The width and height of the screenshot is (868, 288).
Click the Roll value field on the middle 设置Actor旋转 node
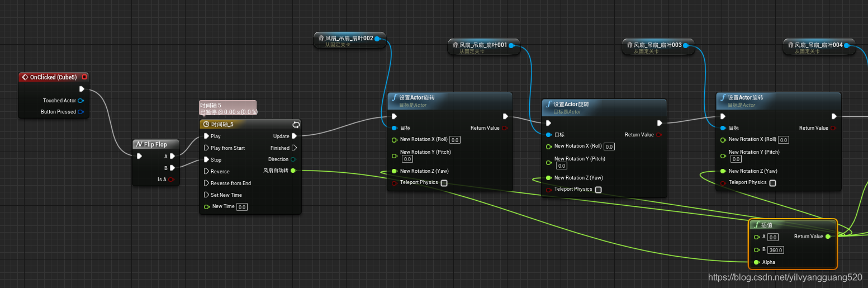click(x=609, y=147)
